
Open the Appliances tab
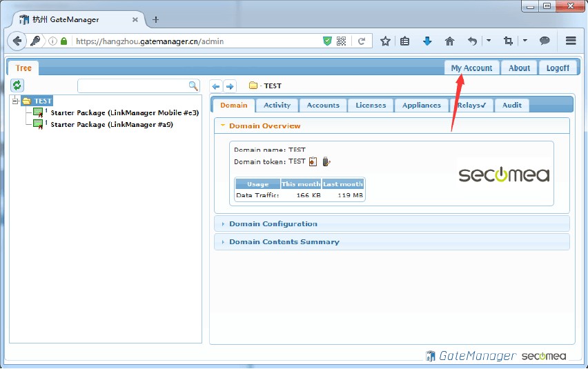(x=421, y=106)
